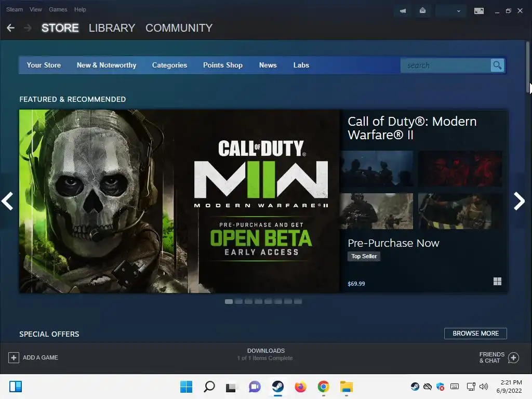Click the OneDrive cloud tray icon
Screen dimensions: 532x399
tap(428, 387)
